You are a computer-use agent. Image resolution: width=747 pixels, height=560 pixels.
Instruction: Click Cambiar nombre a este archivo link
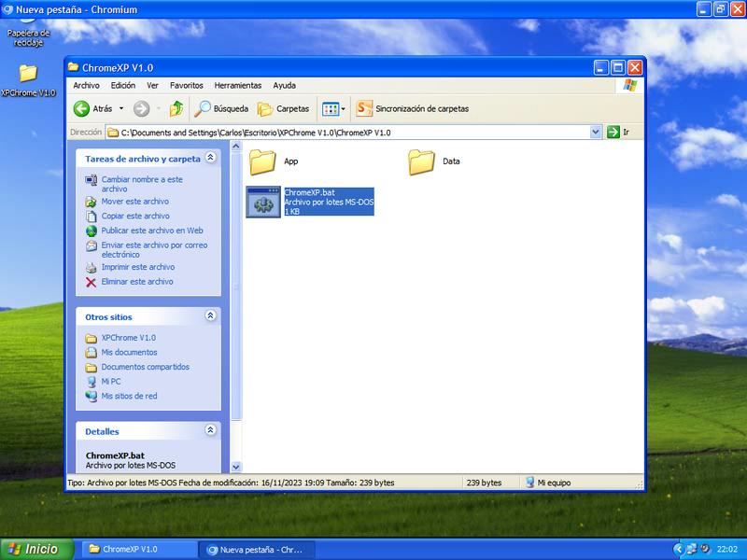142,184
